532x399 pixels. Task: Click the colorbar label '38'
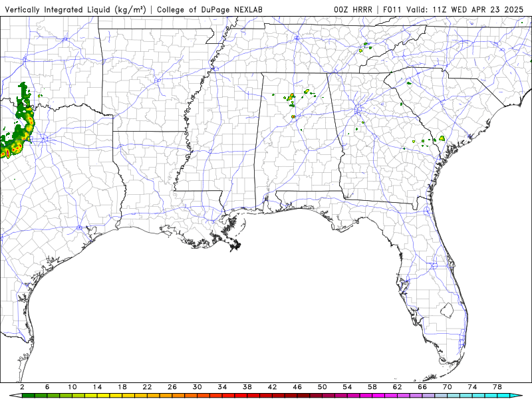[x=247, y=387]
